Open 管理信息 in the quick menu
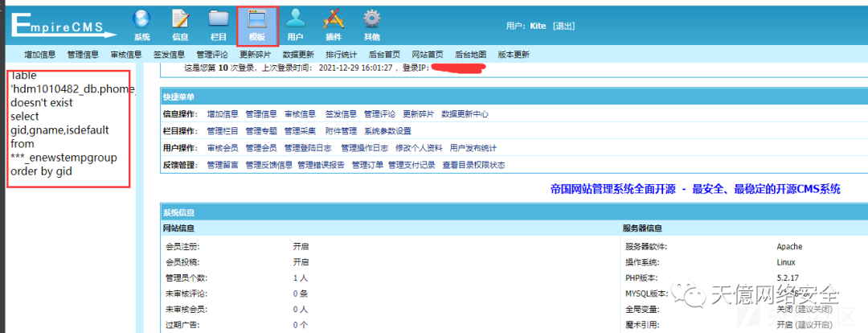Viewport: 868px width, 333px height. [261, 114]
